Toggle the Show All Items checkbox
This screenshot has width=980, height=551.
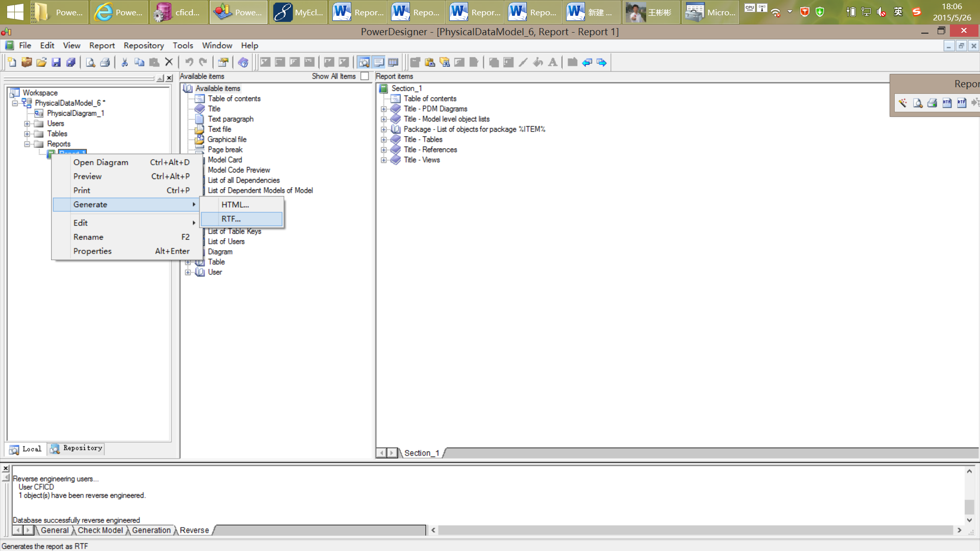[364, 76]
